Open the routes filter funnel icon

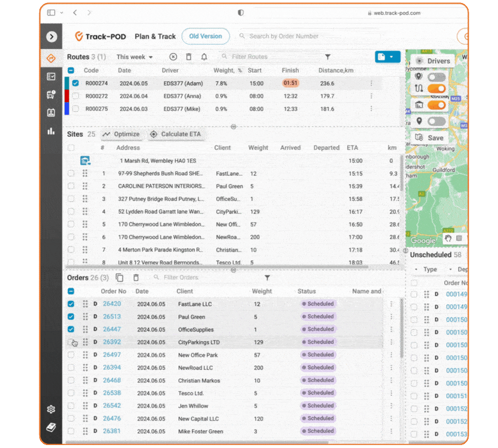(328, 57)
